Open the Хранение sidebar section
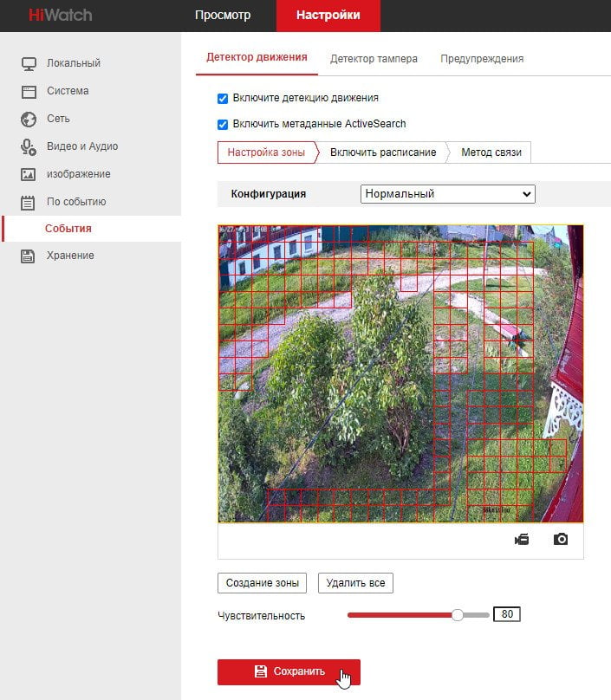Screen dimensions: 611x700 [x=70, y=256]
